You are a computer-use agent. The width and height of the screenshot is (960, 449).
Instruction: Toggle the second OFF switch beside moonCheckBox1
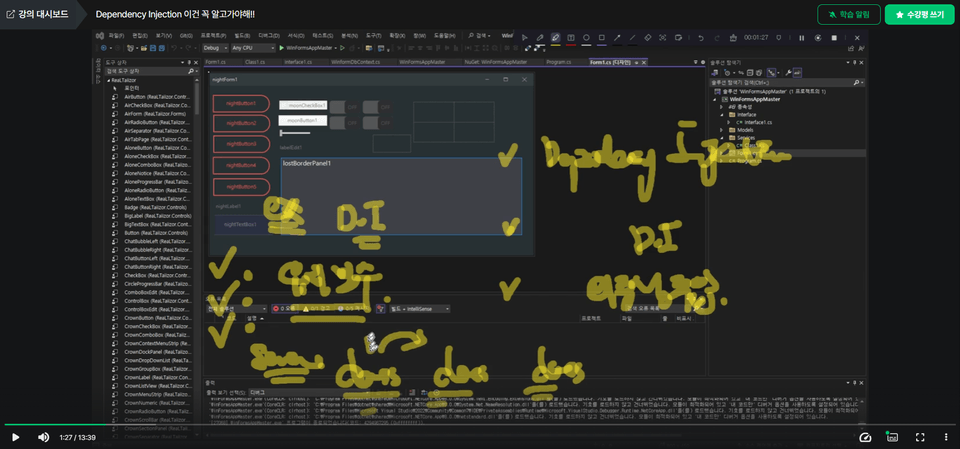[377, 107]
